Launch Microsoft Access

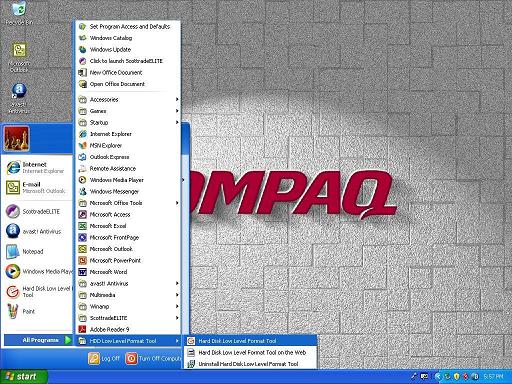pyautogui.click(x=128, y=214)
